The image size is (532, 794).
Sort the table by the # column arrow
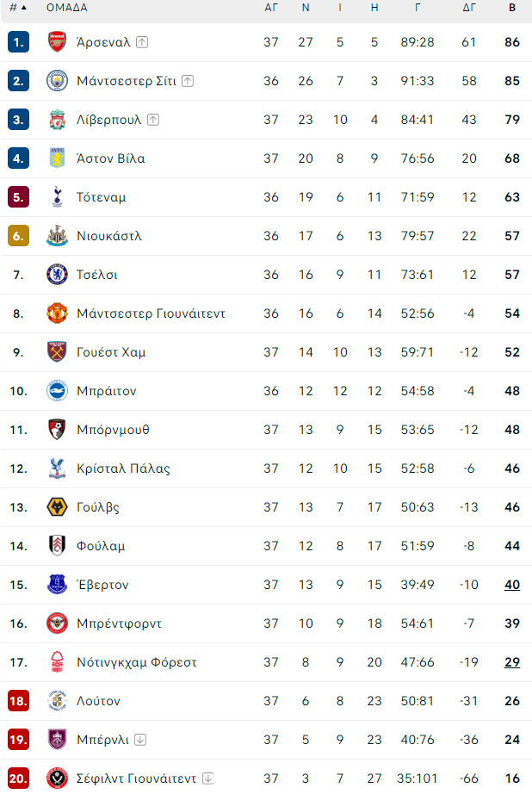click(24, 8)
